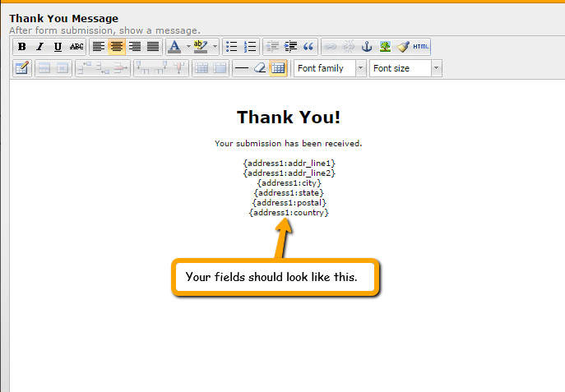Insert a bulleted list
The height and width of the screenshot is (392, 565).
point(232,47)
